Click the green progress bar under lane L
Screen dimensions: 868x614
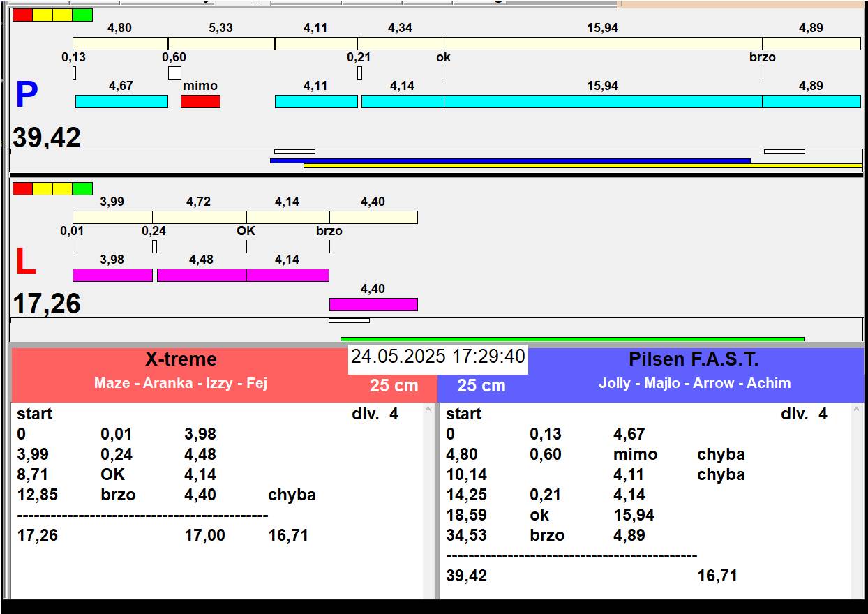pos(571,339)
